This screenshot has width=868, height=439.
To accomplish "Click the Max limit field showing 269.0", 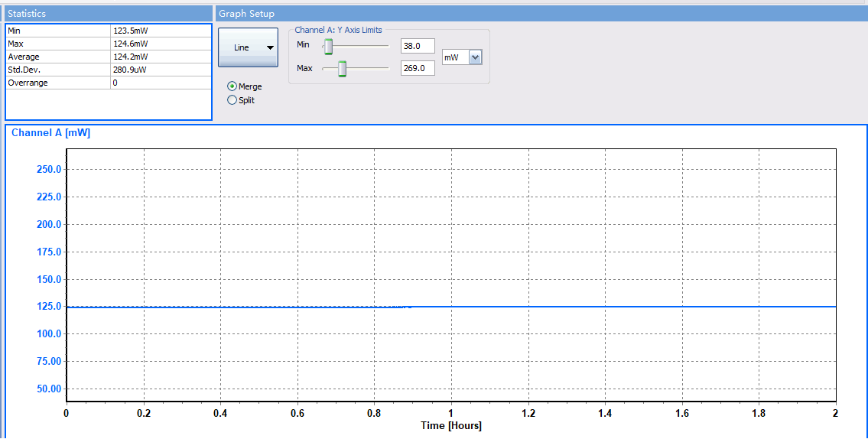I will [418, 69].
